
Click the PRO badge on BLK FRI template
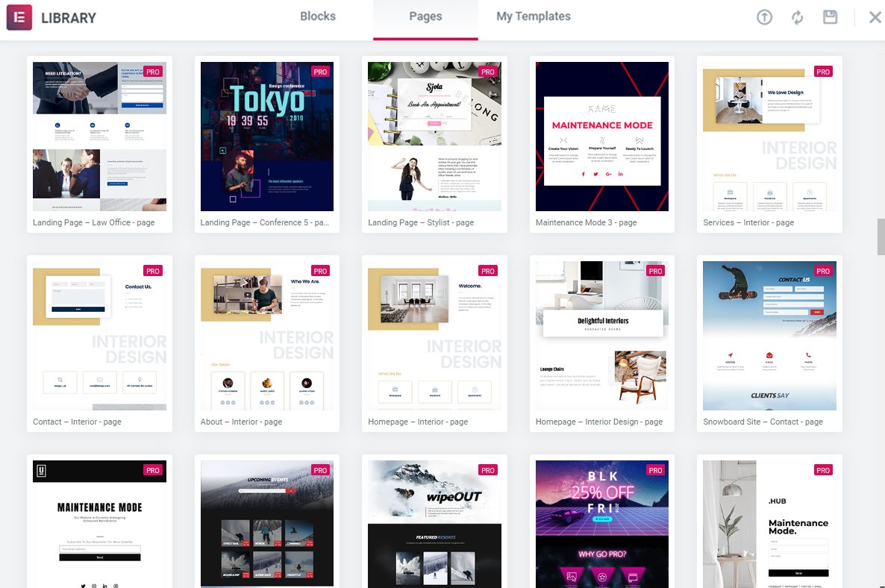[656, 470]
